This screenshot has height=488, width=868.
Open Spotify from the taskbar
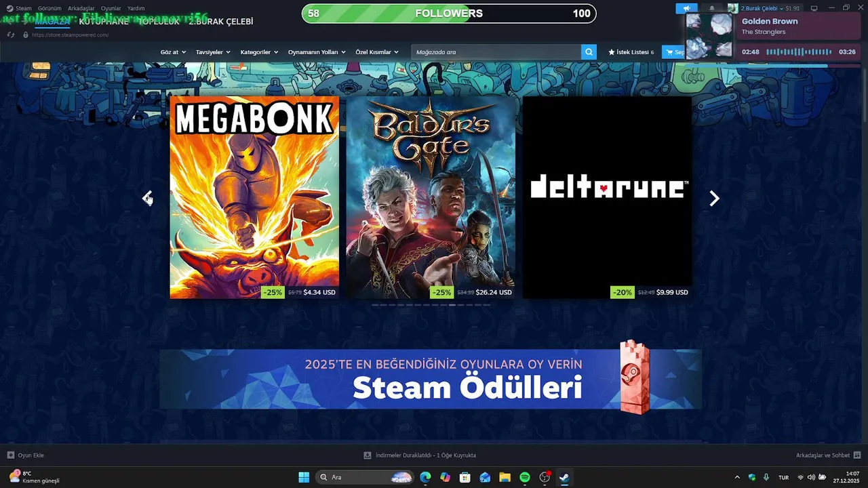tap(525, 477)
